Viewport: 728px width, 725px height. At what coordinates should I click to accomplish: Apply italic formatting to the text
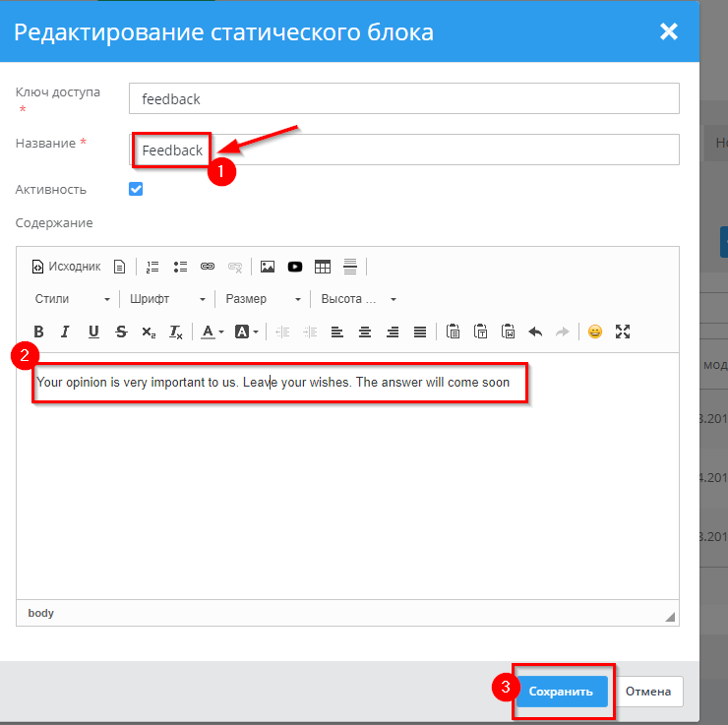(66, 332)
